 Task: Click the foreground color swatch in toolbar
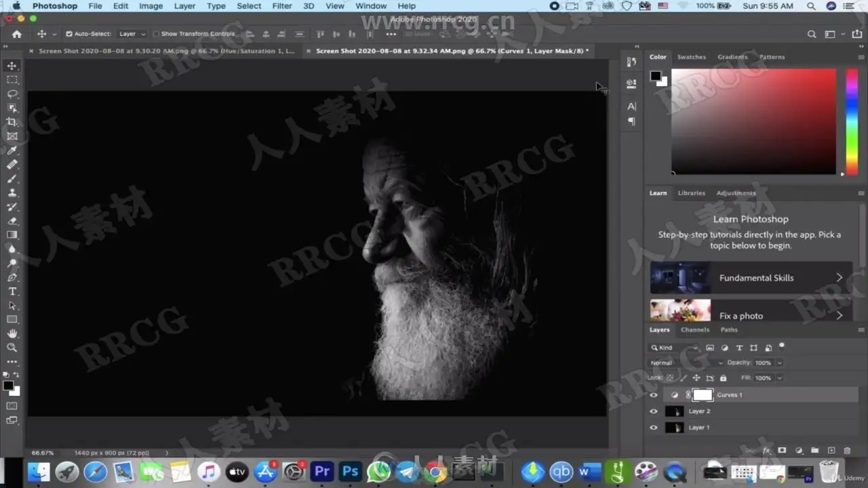pyautogui.click(x=8, y=386)
